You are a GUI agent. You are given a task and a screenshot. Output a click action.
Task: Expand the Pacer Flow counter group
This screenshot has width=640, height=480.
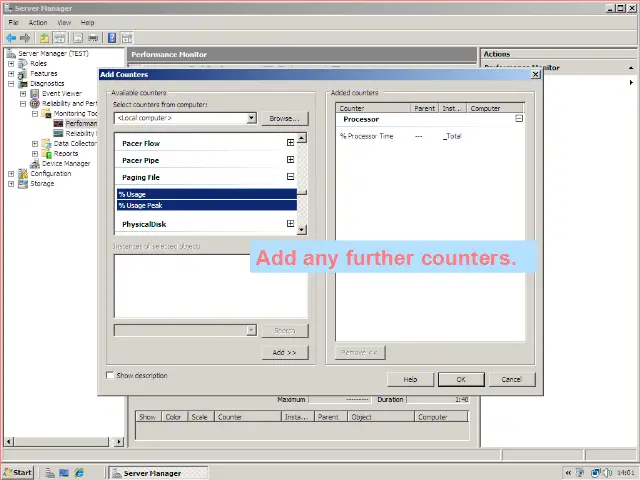pyautogui.click(x=290, y=142)
